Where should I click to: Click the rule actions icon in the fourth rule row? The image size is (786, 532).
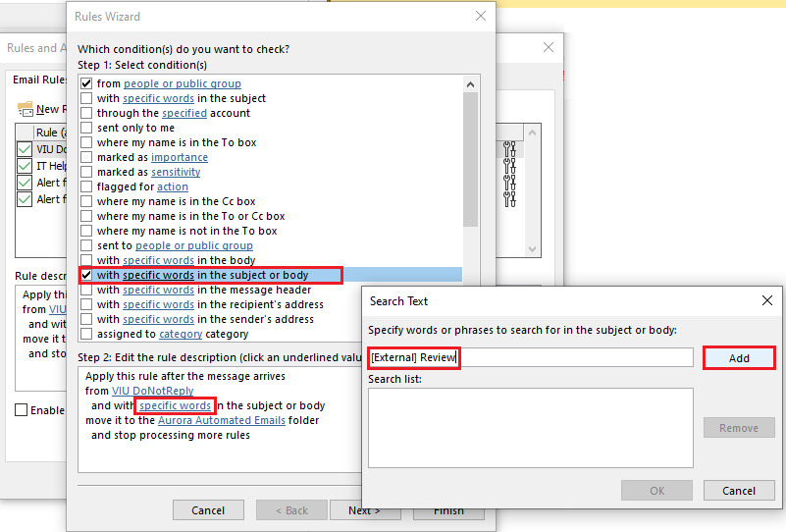click(510, 199)
